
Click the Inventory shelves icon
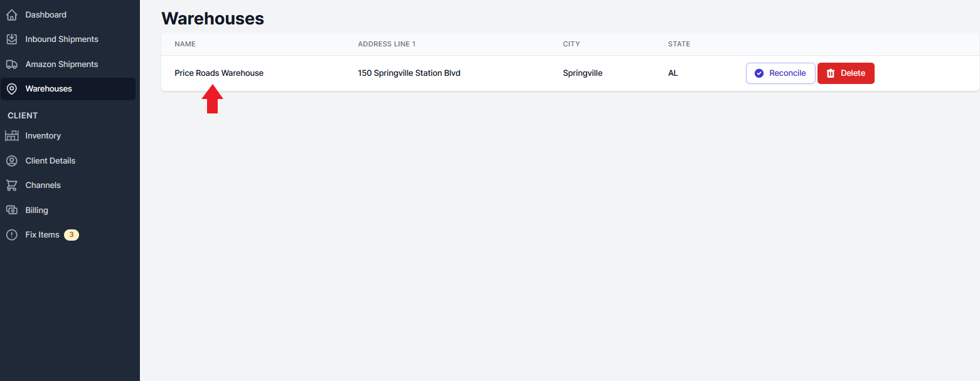tap(11, 136)
